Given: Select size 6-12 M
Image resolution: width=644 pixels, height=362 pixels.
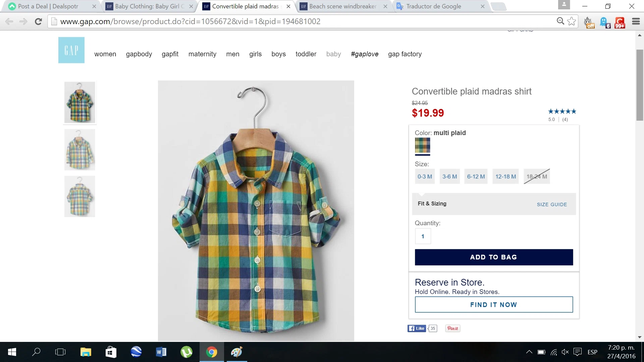Looking at the screenshot, I should pos(476,177).
